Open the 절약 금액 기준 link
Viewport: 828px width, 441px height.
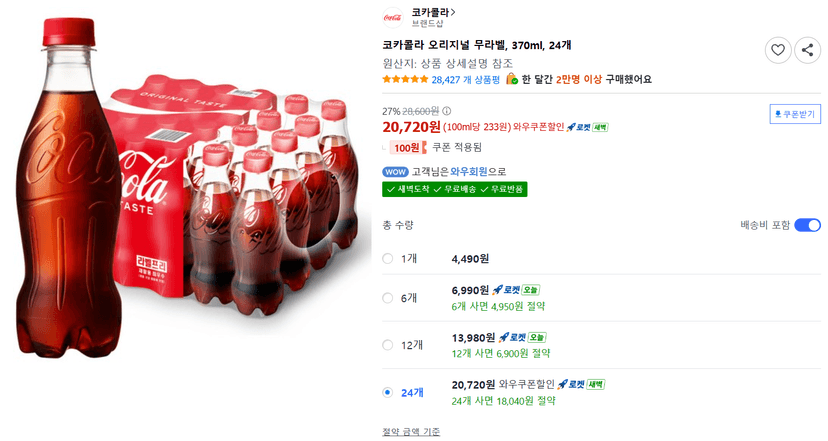(x=411, y=432)
